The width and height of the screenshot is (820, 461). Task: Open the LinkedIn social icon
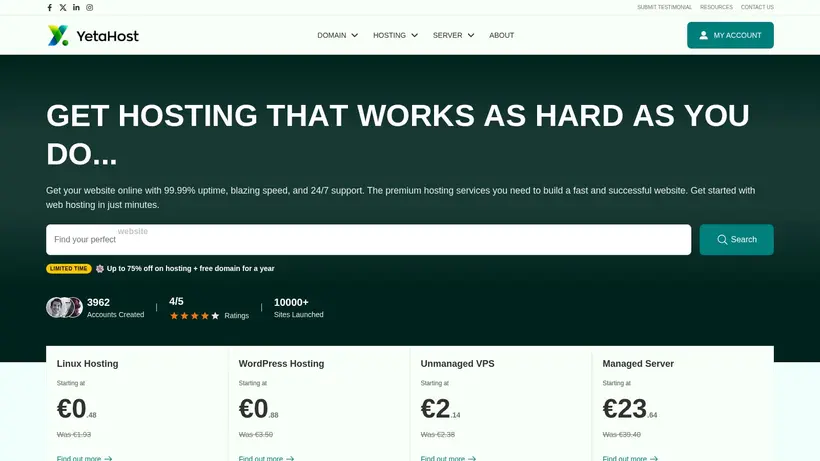pyautogui.click(x=76, y=7)
